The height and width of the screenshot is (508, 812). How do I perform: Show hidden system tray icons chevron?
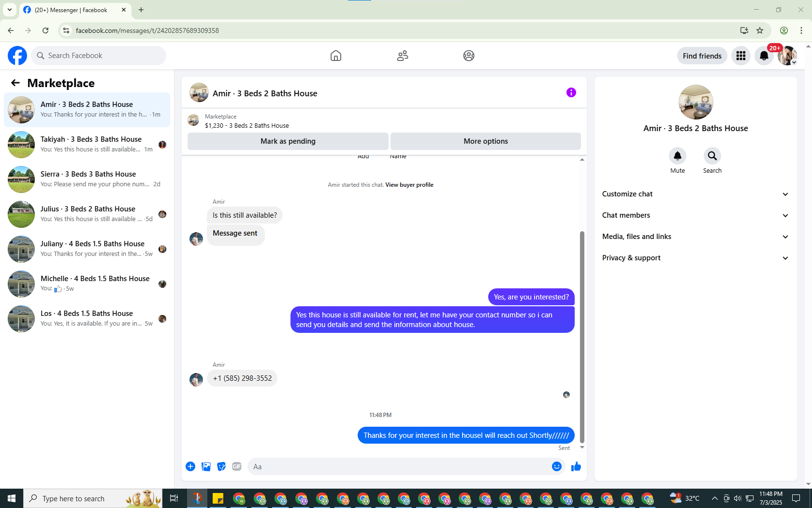coord(714,498)
